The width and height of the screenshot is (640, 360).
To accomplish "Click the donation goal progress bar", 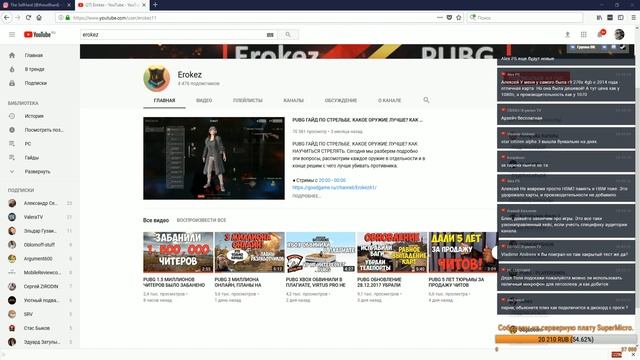I will pyautogui.click(x=566, y=339).
